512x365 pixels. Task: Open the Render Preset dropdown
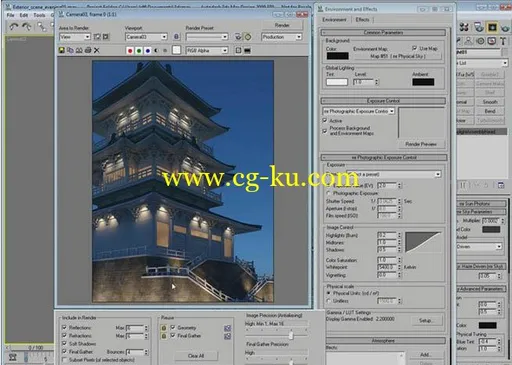pyautogui.click(x=207, y=37)
